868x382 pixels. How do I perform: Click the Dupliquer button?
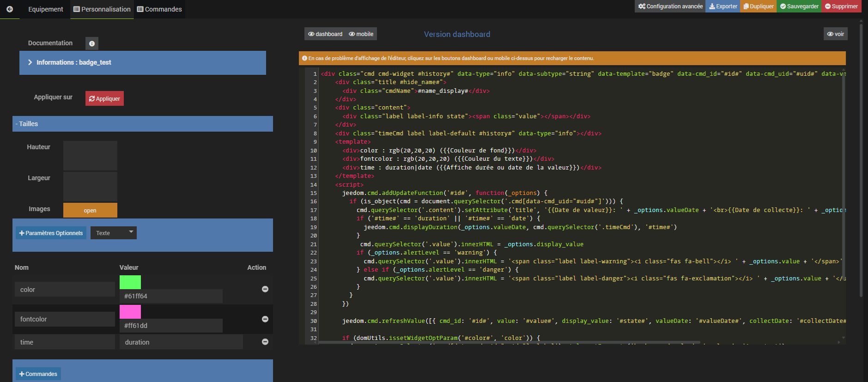[x=759, y=6]
